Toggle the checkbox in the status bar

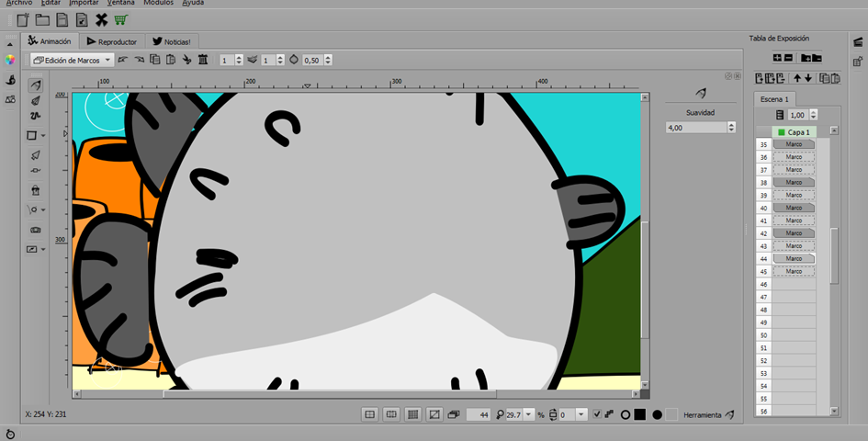597,414
